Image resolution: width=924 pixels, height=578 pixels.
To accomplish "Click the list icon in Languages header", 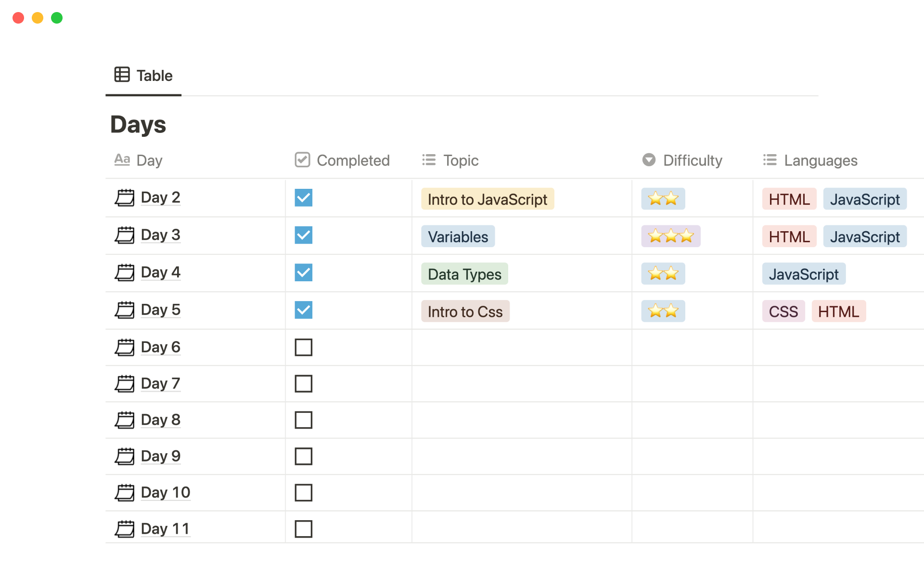I will pos(770,160).
